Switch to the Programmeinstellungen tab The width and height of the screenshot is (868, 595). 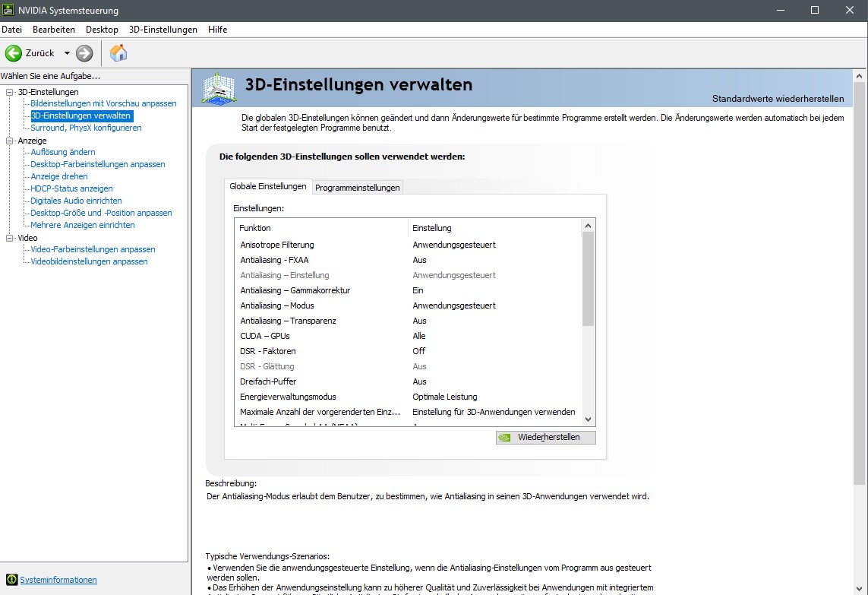(357, 187)
